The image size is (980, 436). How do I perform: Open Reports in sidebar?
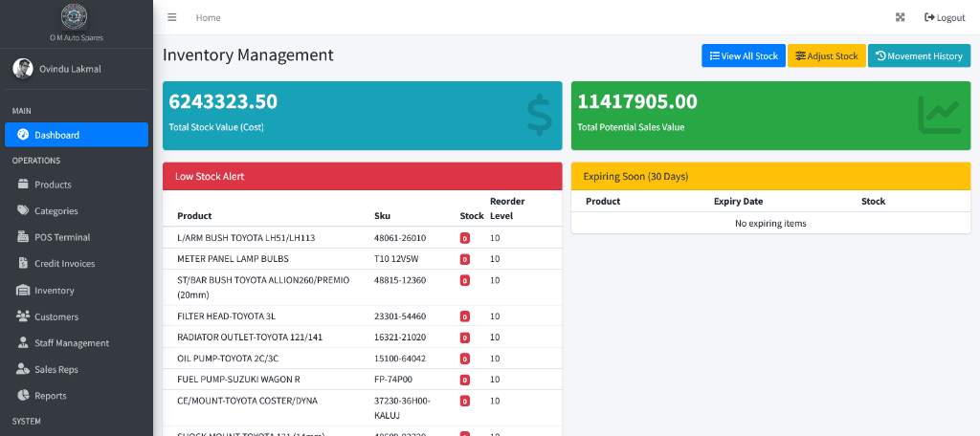[x=77, y=396]
